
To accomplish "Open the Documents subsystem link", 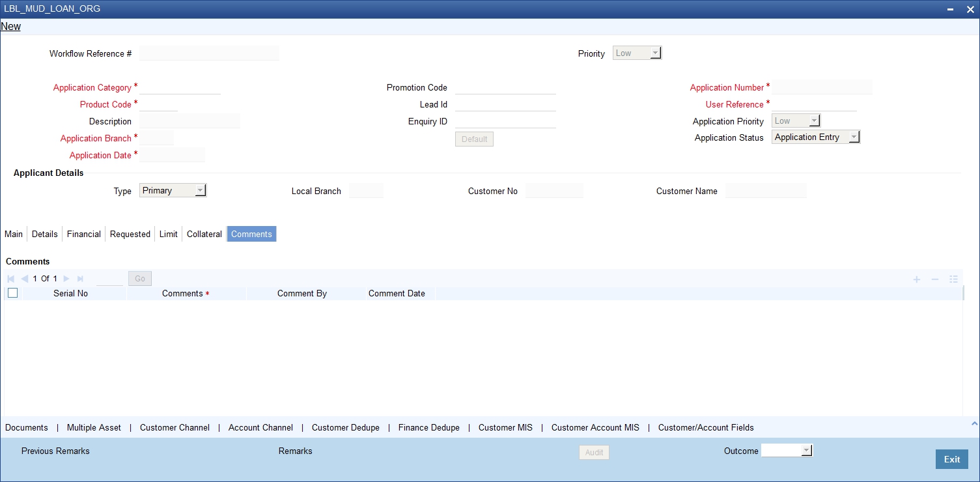I will tap(27, 428).
